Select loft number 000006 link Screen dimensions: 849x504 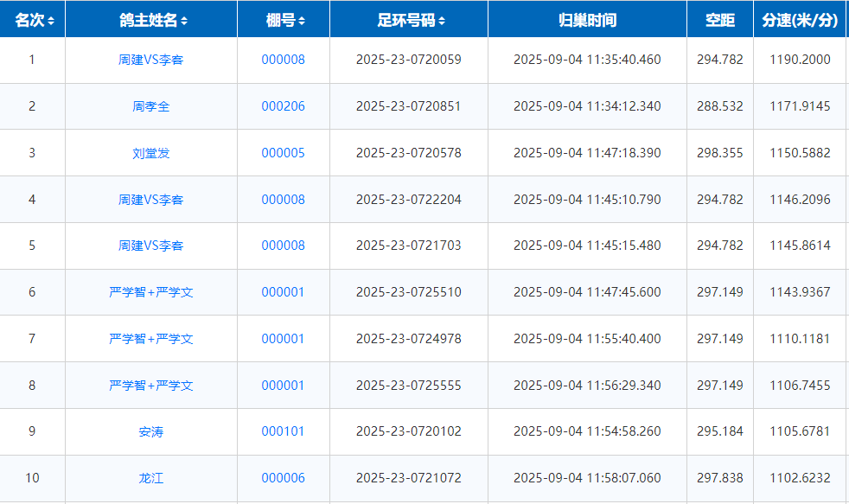pyautogui.click(x=283, y=478)
